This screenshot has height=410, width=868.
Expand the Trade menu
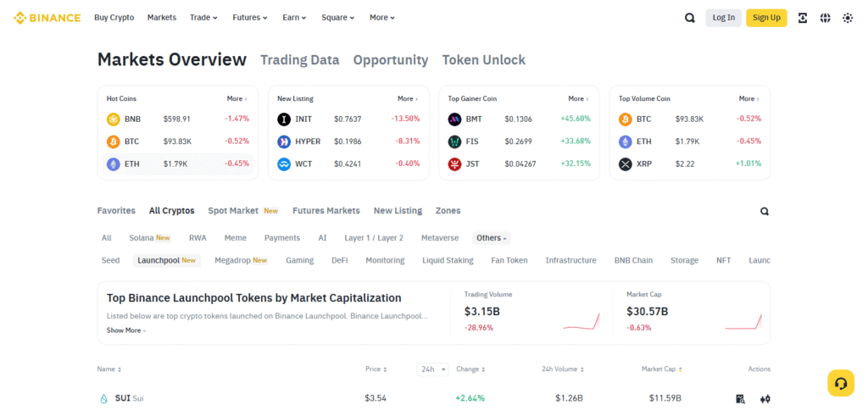[203, 18]
